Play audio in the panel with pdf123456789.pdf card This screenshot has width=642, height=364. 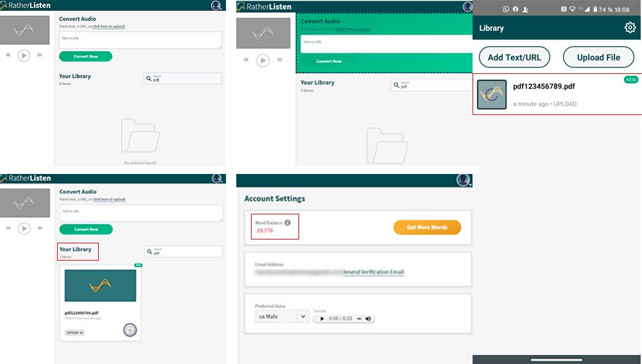click(x=24, y=228)
